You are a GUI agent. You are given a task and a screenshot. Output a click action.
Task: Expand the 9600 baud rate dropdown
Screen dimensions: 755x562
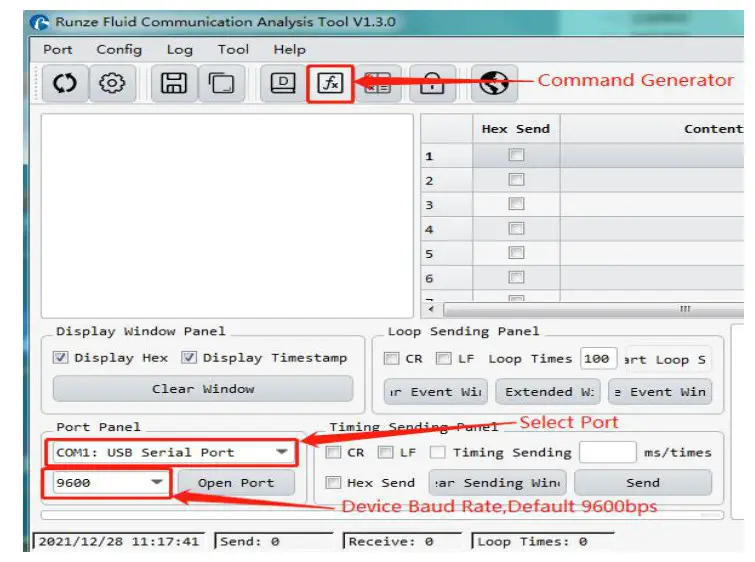point(156,483)
